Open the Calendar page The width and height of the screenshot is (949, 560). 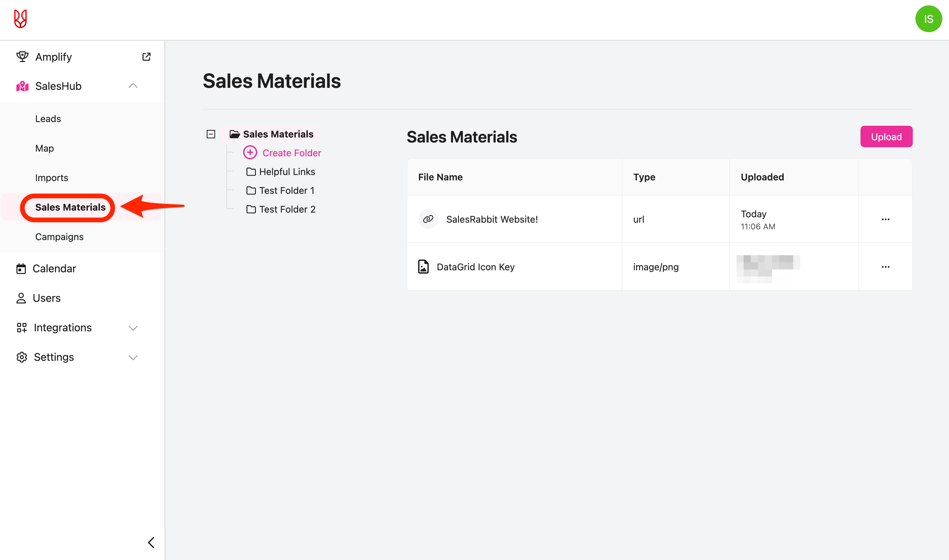[54, 268]
